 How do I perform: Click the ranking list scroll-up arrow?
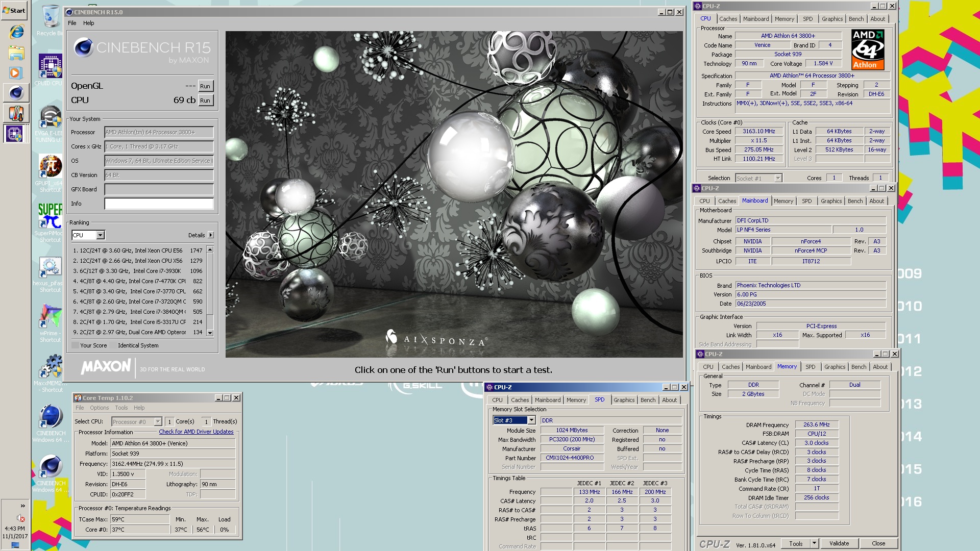(210, 249)
